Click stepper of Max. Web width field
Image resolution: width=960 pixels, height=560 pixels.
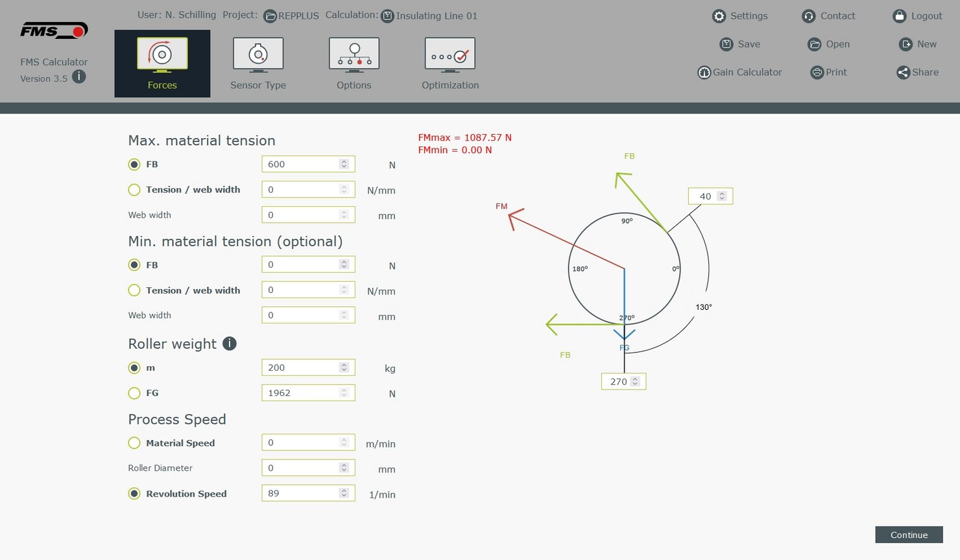(344, 215)
